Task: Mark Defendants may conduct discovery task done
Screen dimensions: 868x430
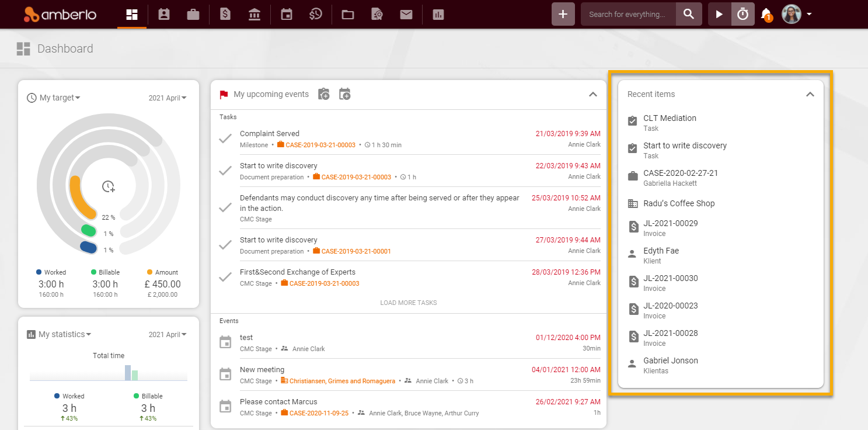Action: pos(225,207)
